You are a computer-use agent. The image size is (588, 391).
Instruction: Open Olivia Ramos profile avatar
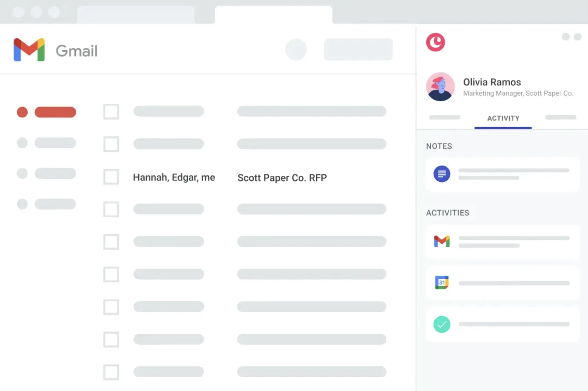click(x=440, y=87)
